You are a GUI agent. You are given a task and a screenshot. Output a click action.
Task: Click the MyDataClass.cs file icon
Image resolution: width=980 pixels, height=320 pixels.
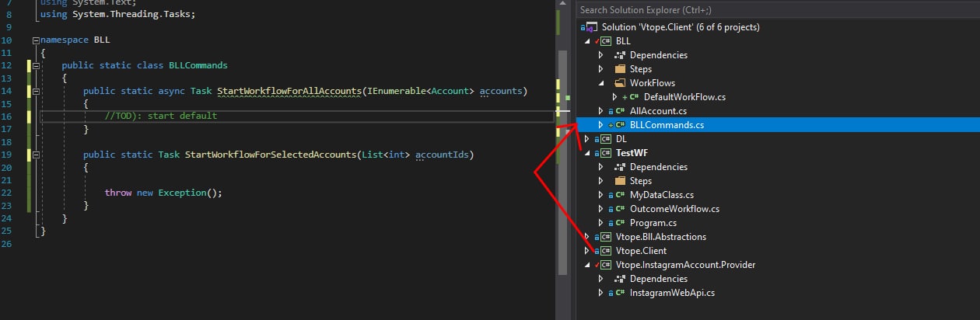click(620, 195)
